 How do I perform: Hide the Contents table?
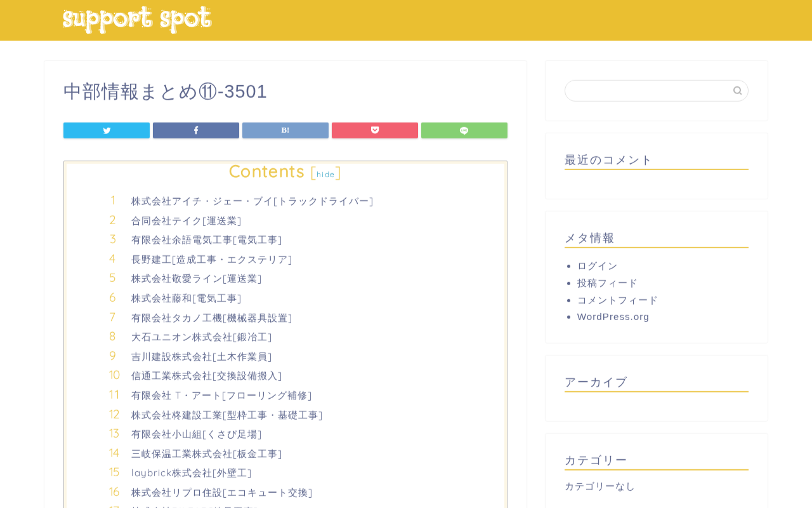(325, 175)
